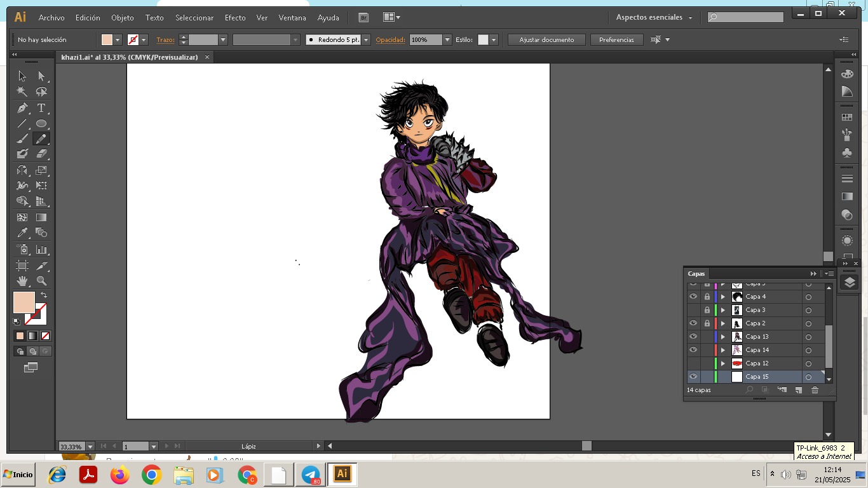Select the Eraser tool
Screen dimensions: 868x488
[41, 154]
